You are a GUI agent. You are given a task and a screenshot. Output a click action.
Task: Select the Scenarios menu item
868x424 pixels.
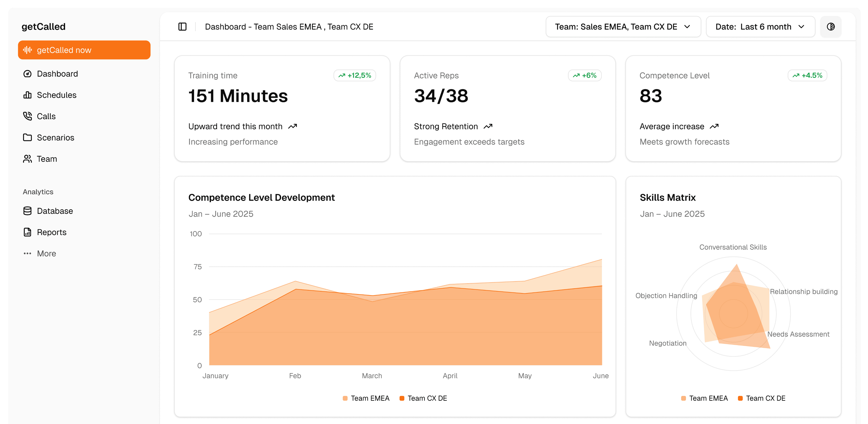click(x=55, y=137)
